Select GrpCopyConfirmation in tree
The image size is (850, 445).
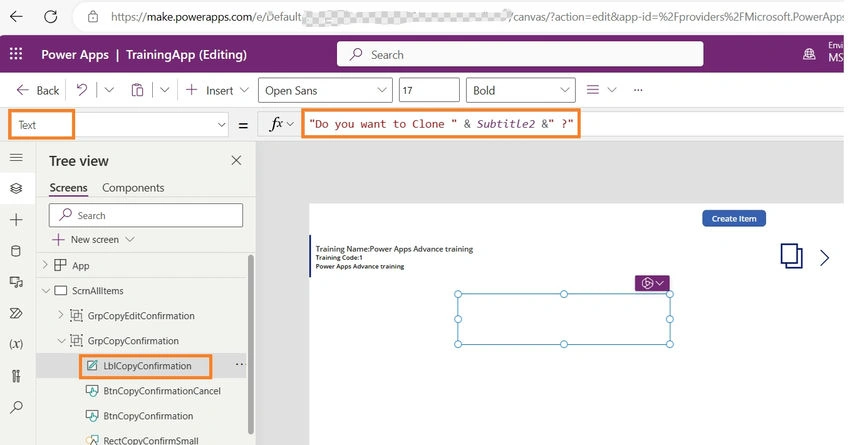click(x=133, y=341)
